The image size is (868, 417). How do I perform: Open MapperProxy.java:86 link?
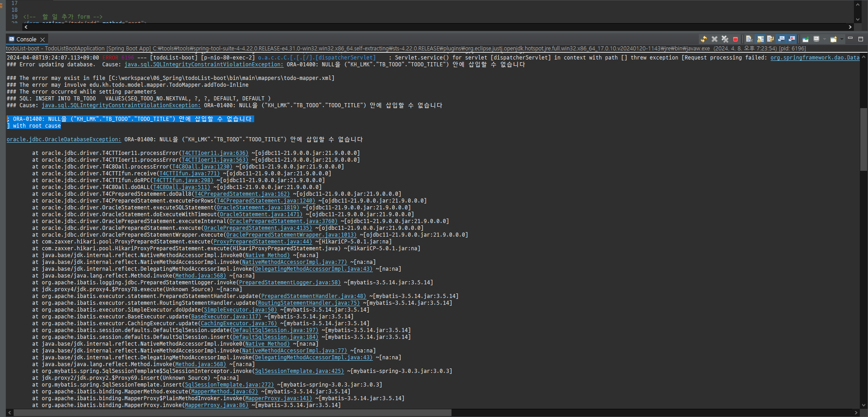[216, 405]
